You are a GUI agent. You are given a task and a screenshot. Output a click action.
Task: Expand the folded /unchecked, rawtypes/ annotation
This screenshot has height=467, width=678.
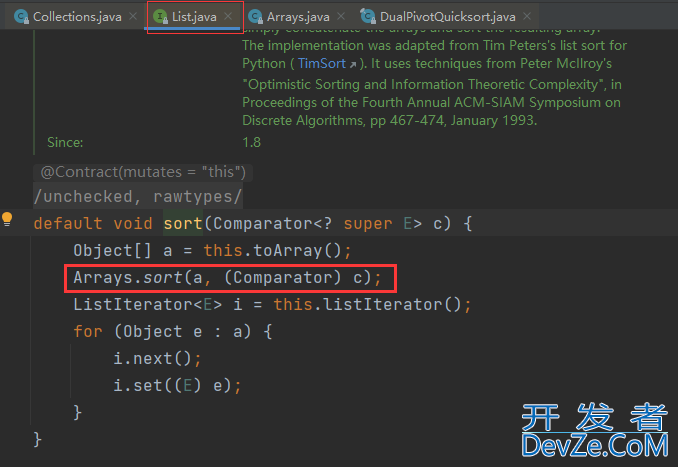click(x=138, y=196)
